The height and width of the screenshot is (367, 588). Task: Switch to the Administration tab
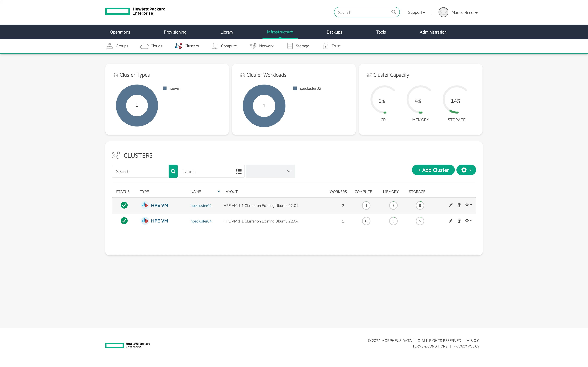coord(433,32)
